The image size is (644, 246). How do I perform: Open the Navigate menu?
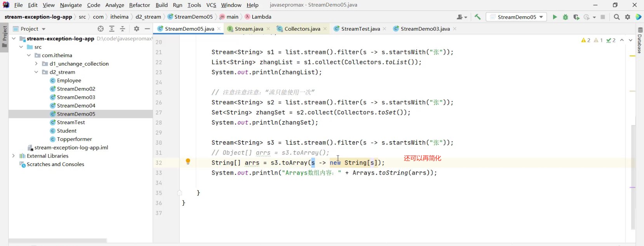click(x=71, y=5)
